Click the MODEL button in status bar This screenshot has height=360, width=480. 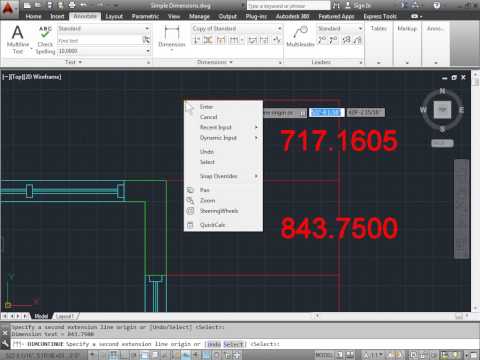click(x=323, y=355)
